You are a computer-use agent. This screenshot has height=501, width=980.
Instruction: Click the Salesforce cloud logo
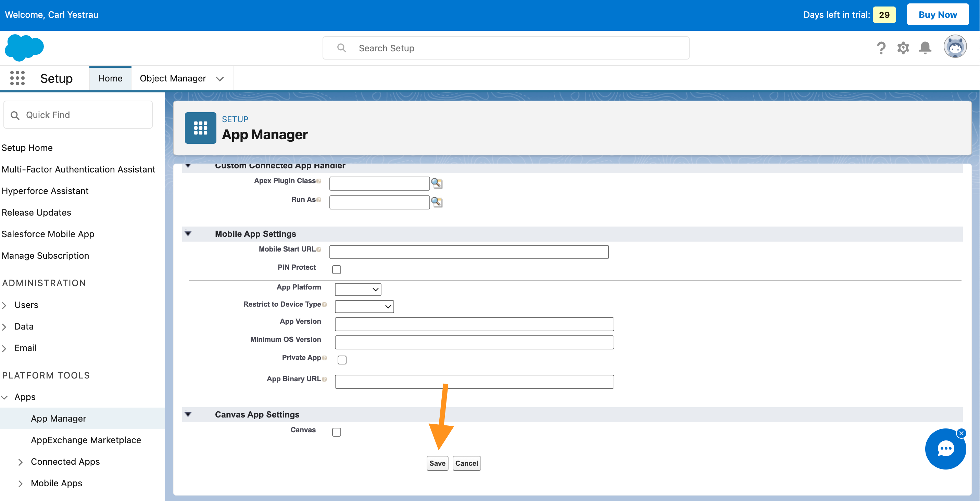[24, 48]
